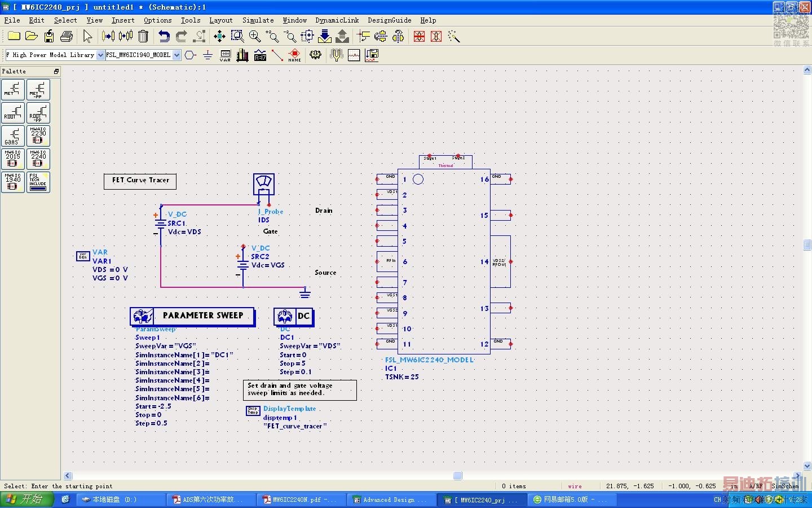This screenshot has height=508, width=812.
Task: Click the VAR equation insert icon
Action: [x=225, y=55]
